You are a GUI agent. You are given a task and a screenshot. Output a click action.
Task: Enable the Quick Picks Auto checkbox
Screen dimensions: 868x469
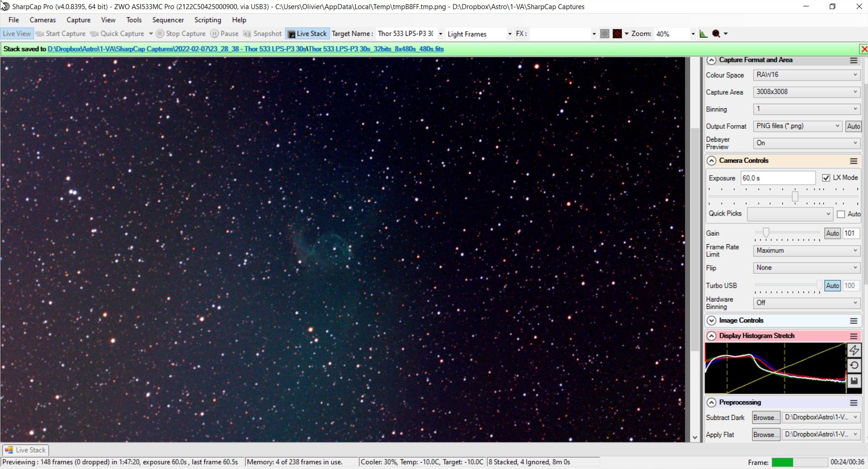point(841,214)
